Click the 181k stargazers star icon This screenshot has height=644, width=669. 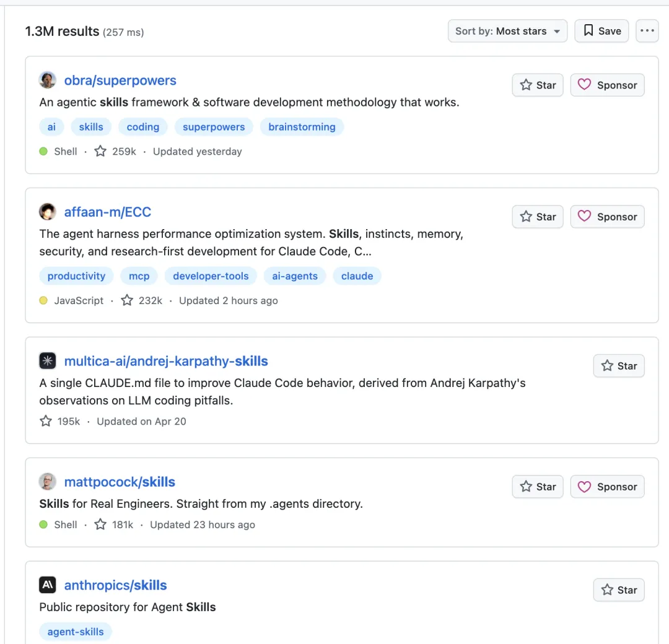pyautogui.click(x=100, y=524)
